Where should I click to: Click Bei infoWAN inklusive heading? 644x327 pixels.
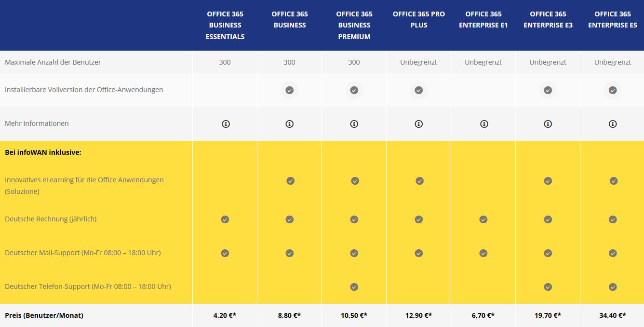click(x=43, y=152)
